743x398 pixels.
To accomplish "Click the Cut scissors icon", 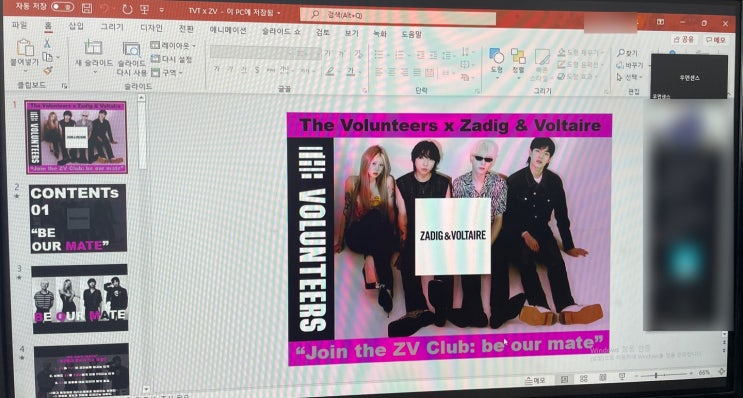I will point(47,43).
